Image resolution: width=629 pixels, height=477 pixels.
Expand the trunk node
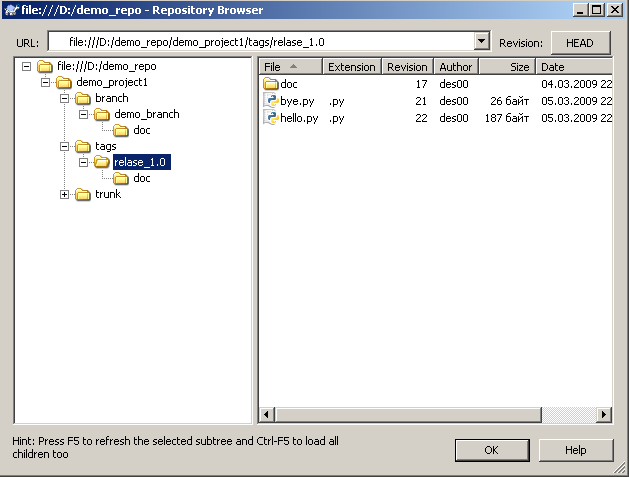pos(64,195)
